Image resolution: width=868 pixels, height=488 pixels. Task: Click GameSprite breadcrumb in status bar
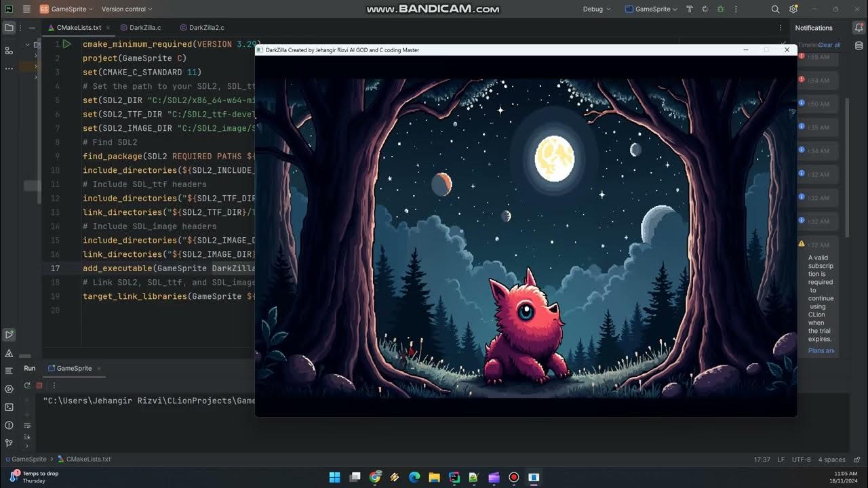[x=26, y=459]
